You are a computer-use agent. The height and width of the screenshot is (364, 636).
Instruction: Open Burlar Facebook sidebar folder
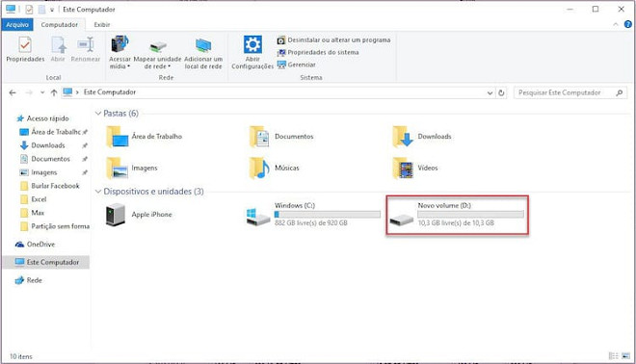click(50, 186)
